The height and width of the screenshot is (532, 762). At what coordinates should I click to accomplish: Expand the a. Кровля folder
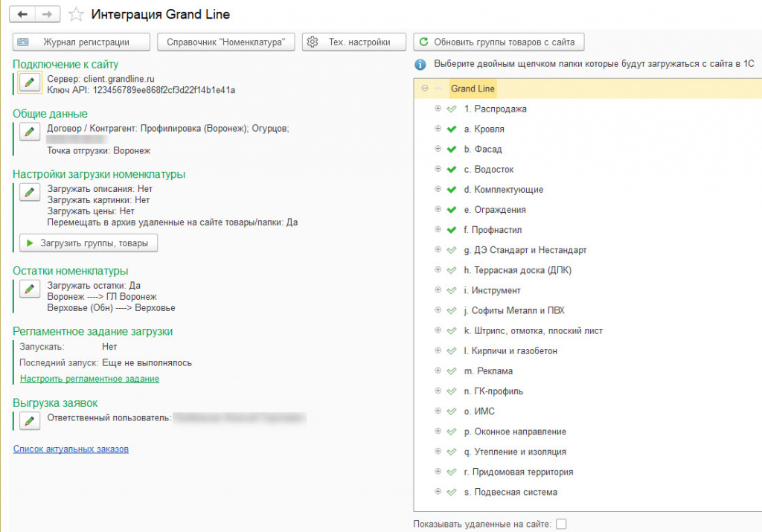[438, 129]
